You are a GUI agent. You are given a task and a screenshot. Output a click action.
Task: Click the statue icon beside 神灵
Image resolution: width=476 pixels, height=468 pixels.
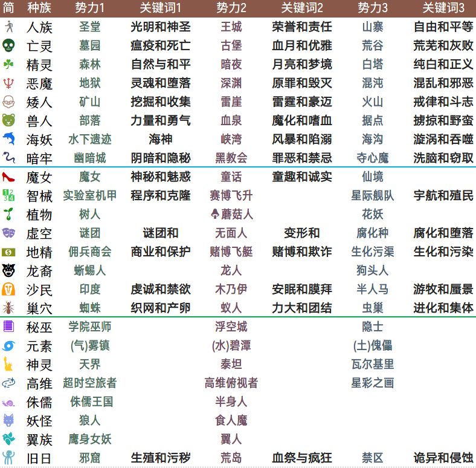pyautogui.click(x=8, y=364)
